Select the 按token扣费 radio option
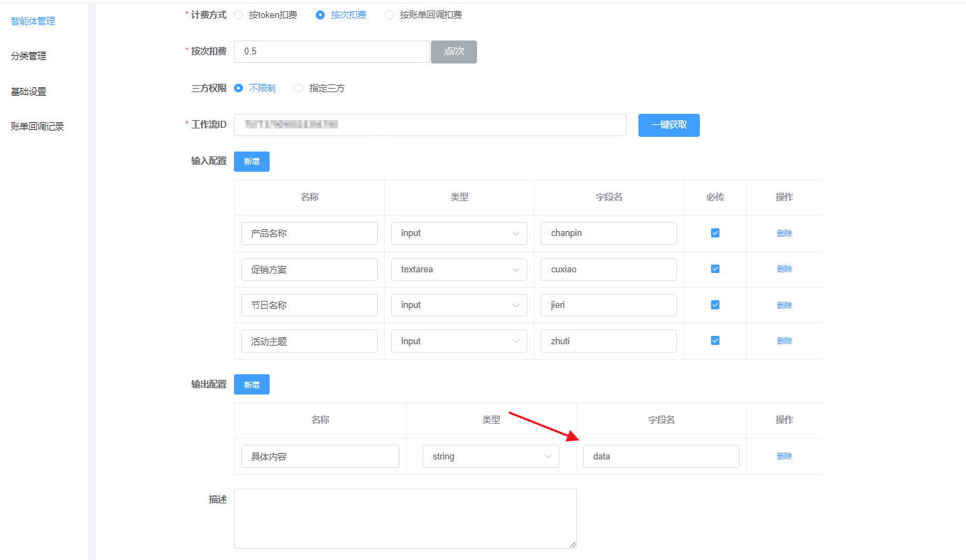966x560 pixels. tap(239, 15)
